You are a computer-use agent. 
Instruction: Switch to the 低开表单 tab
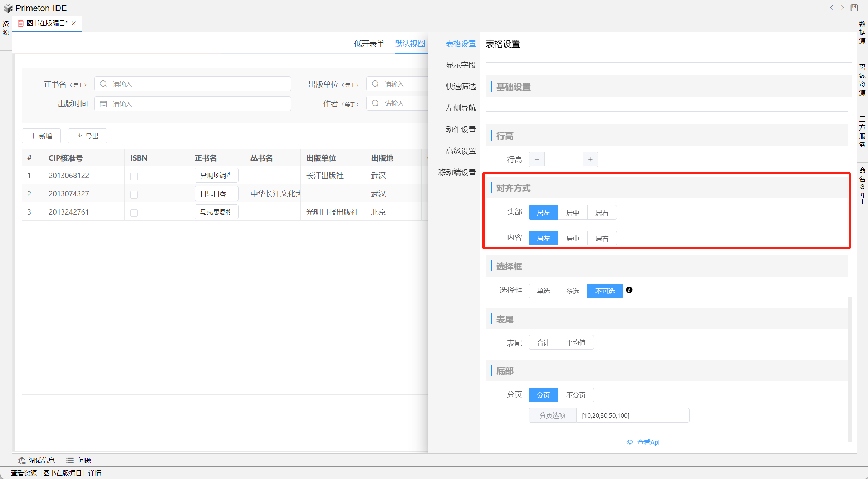[x=369, y=44]
